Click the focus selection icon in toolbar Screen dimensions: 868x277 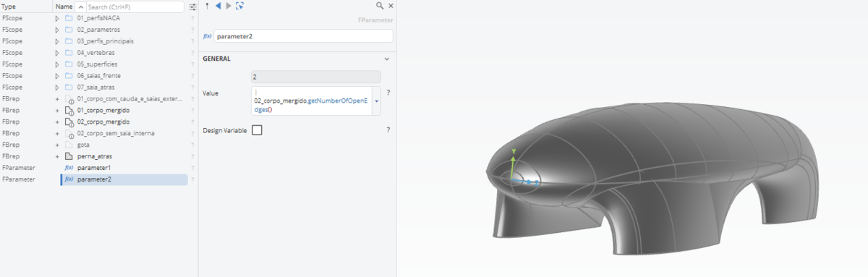tap(239, 6)
